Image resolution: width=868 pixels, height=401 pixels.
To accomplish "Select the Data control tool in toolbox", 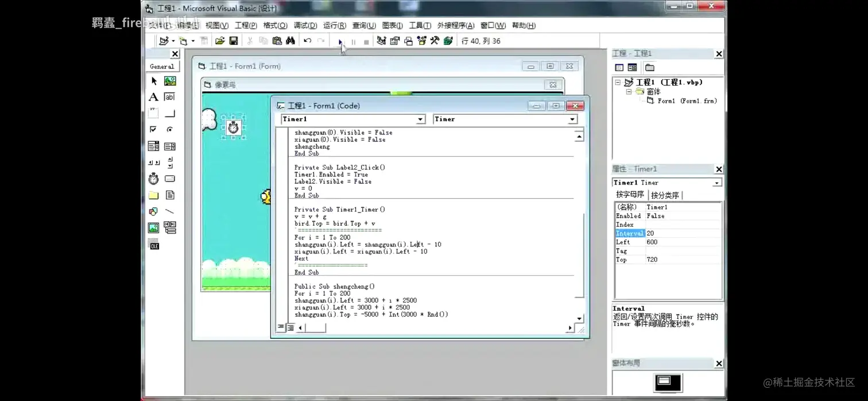I will 170,228.
